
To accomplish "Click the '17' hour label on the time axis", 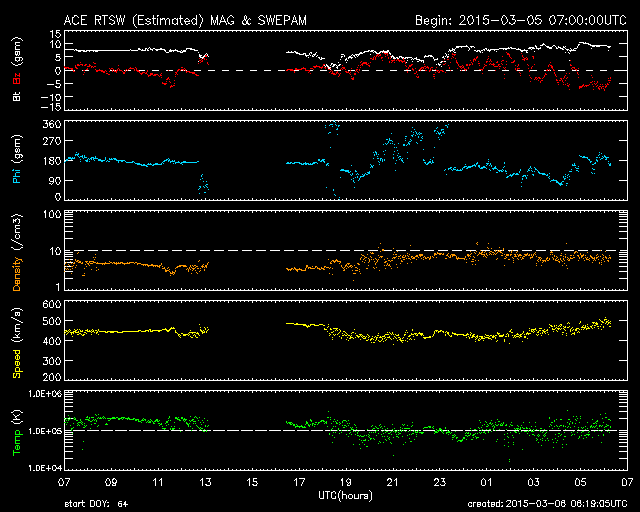I will (299, 483).
